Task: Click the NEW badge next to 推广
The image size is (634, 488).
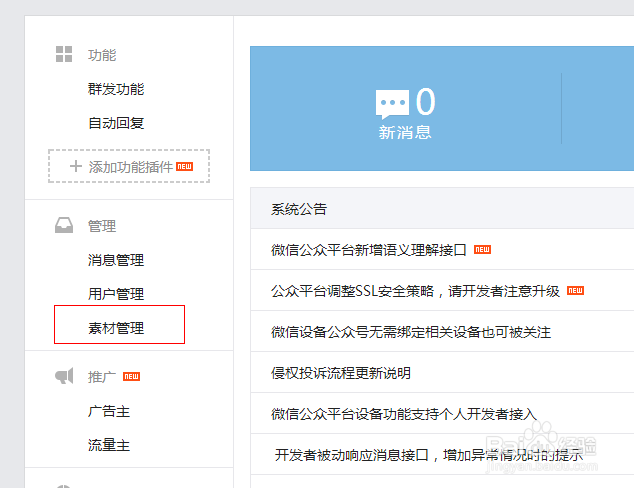Action: (131, 376)
